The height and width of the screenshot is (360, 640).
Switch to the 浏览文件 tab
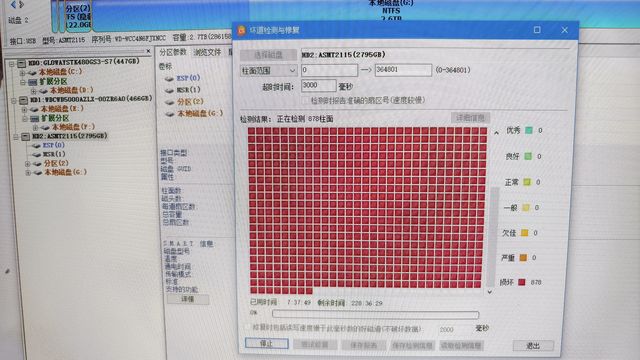click(x=207, y=52)
